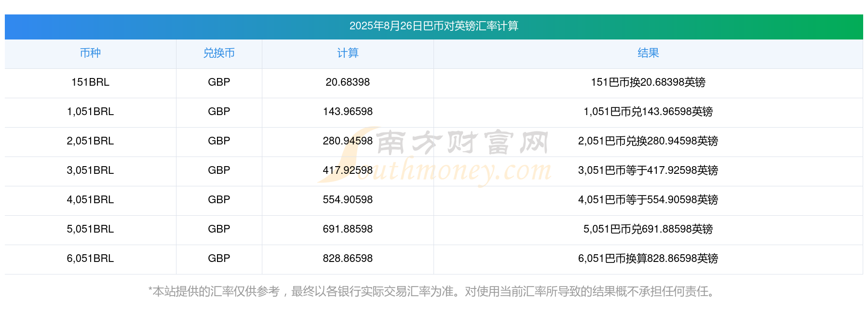Select the value 280.94598
The width and height of the screenshot is (868, 313).
pyautogui.click(x=348, y=141)
